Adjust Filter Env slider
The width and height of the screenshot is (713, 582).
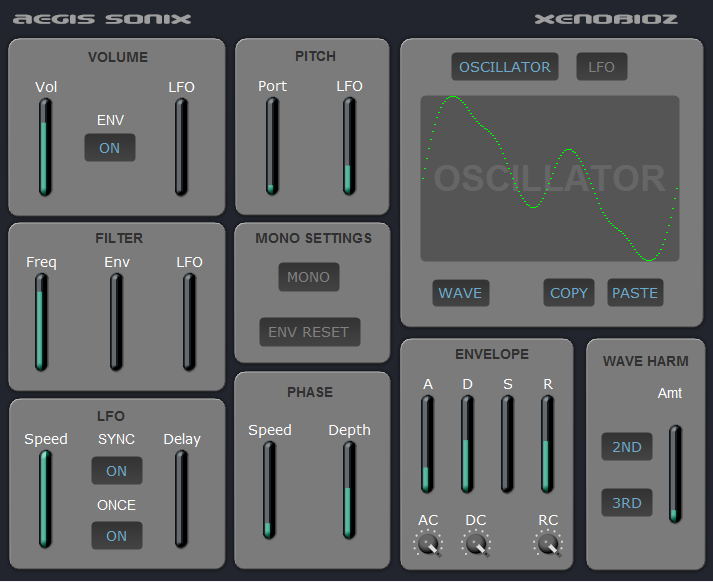click(116, 322)
